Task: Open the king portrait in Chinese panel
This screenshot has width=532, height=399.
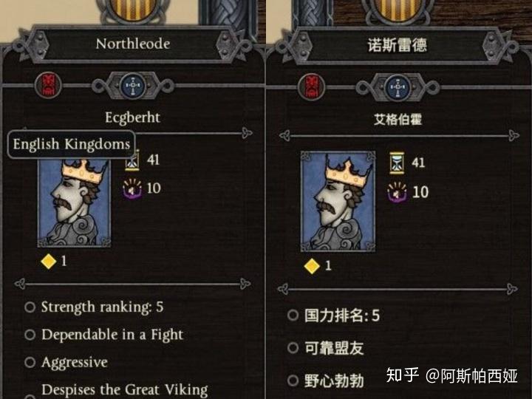Action: click(338, 202)
